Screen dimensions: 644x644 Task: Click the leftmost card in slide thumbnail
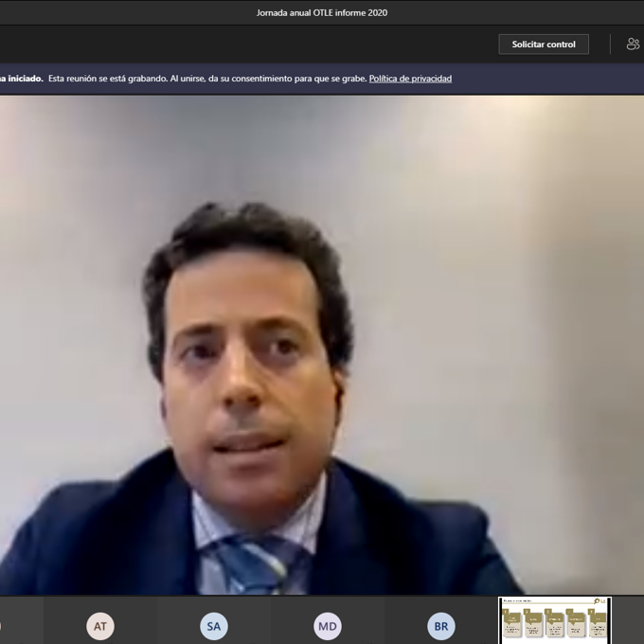(511, 623)
